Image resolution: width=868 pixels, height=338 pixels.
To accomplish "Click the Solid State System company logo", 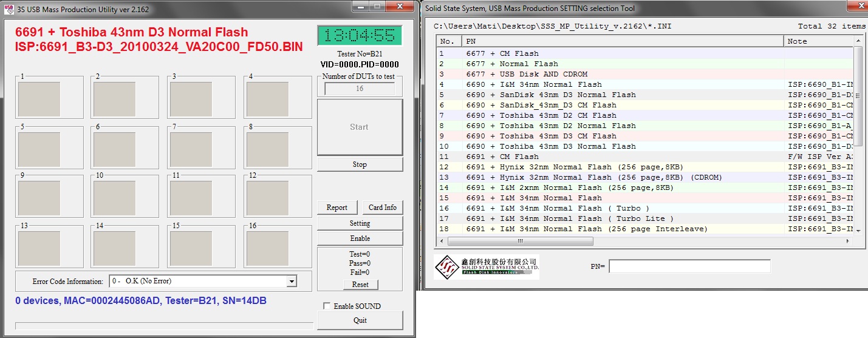I will (487, 266).
